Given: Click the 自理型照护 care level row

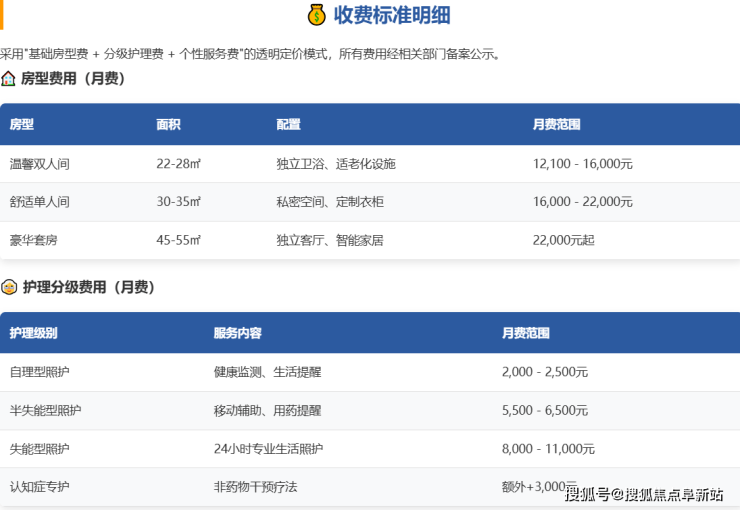Looking at the screenshot, I should tap(40, 372).
